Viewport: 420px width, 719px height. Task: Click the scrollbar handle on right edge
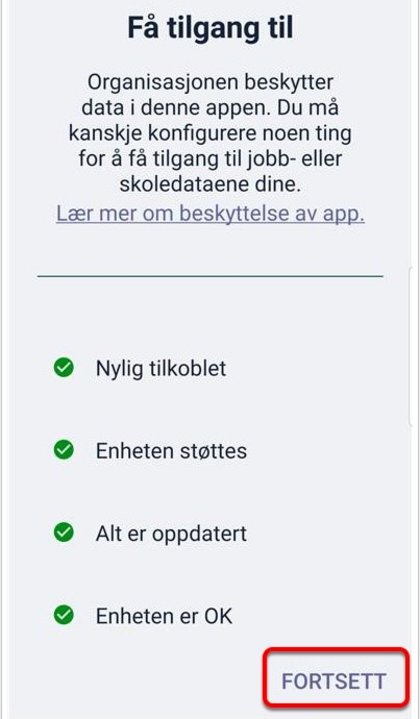coord(410,348)
